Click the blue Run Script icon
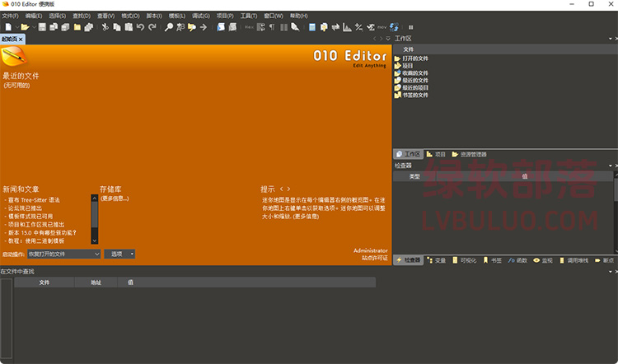Image resolution: width=618 pixels, height=364 pixels. pos(221,27)
